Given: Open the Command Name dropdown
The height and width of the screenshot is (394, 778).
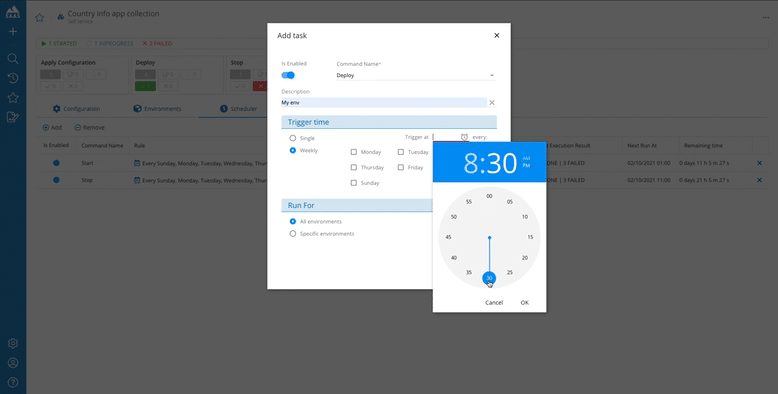Looking at the screenshot, I should click(416, 75).
